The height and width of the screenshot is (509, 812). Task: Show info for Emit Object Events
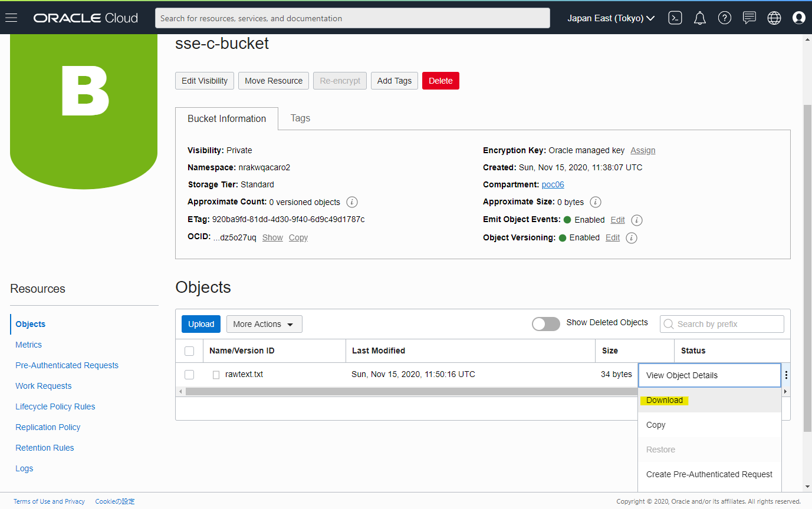coord(637,220)
